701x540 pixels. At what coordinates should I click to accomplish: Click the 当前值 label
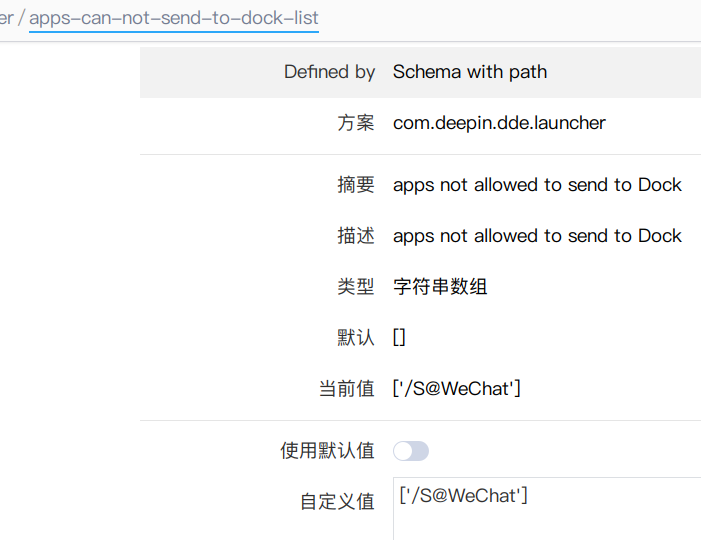click(347, 389)
